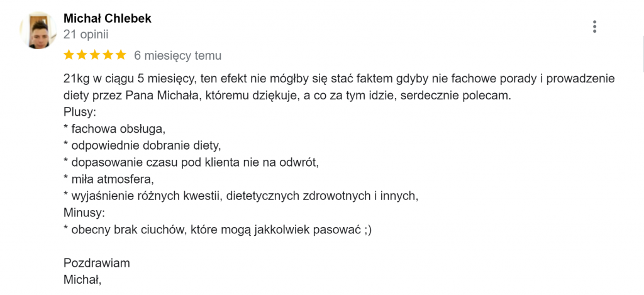Click the first yellow rating star
This screenshot has height=295, width=644.
click(69, 55)
